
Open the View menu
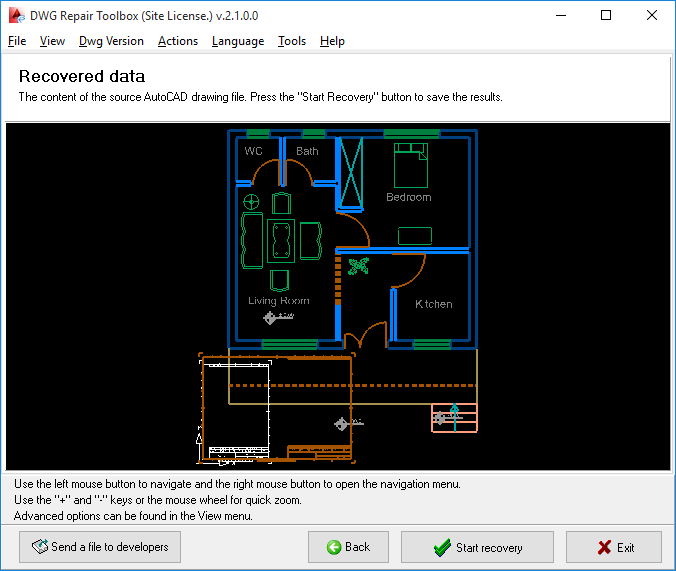coord(52,41)
